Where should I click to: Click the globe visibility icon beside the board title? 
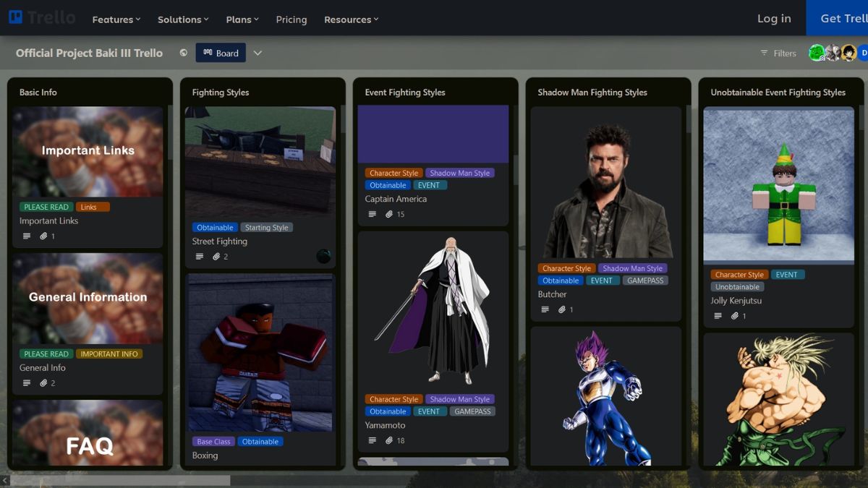coord(183,52)
